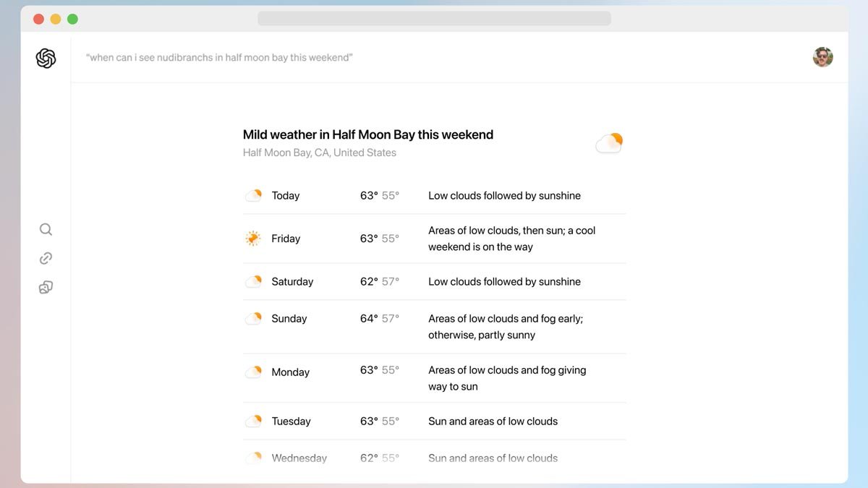
Task: Click Friday's forecast description text
Action: [x=511, y=239]
